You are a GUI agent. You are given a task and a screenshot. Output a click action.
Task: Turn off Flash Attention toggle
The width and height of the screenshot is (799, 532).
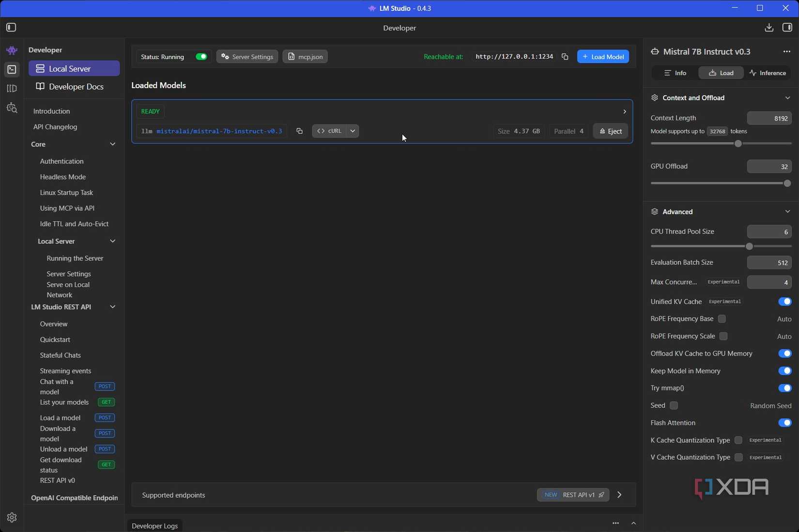click(784, 423)
